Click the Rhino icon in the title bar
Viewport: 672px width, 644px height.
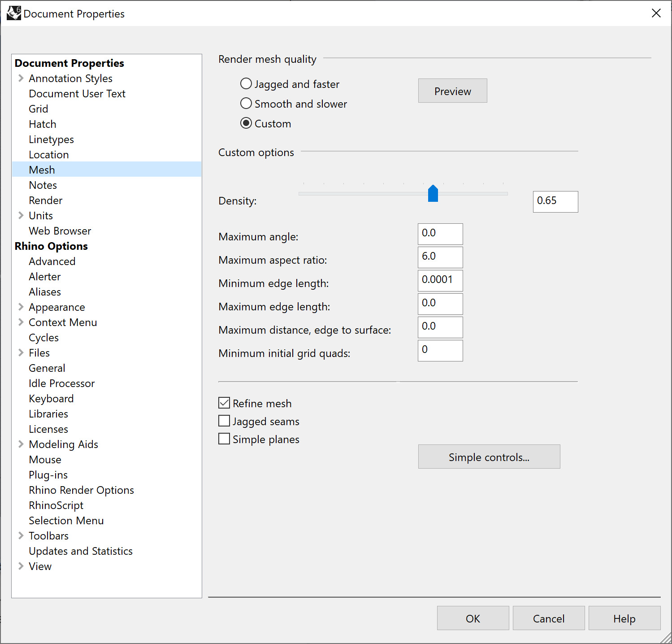pyautogui.click(x=13, y=13)
